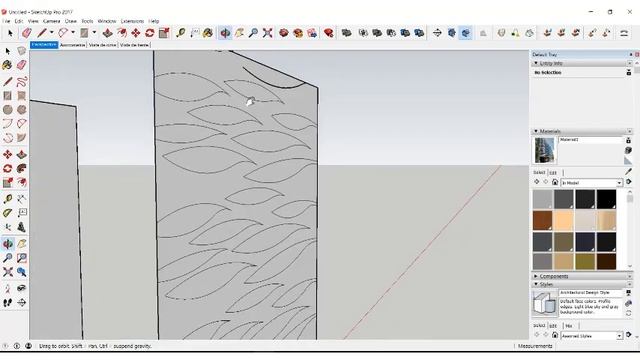Click the Section Plane tool in top toolbar
Viewport: 640px width, 360px height.
pyautogui.click(x=437, y=33)
